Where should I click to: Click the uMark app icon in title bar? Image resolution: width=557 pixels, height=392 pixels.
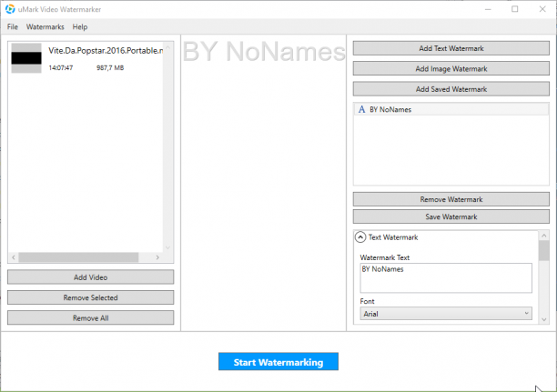coord(10,9)
